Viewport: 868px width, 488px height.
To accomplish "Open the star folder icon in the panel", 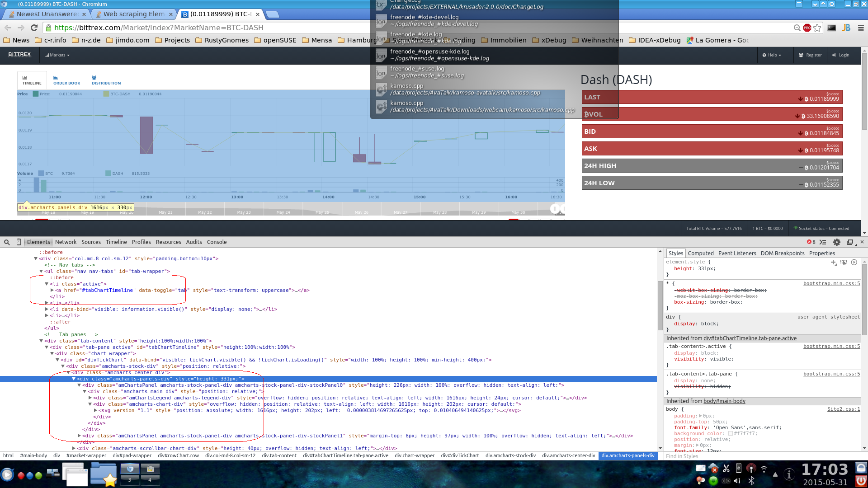I will (x=104, y=475).
